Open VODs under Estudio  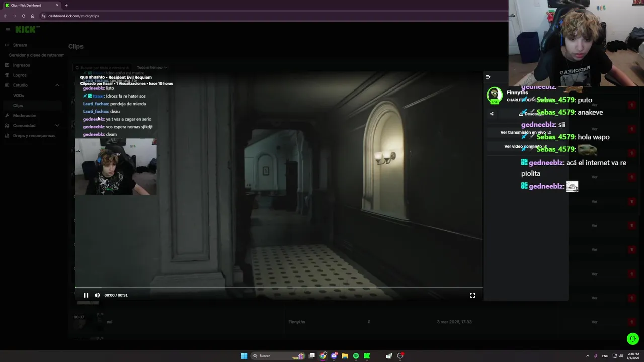click(19, 96)
